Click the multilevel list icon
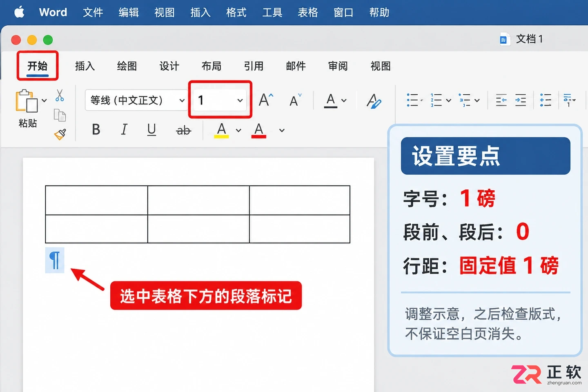 [x=465, y=100]
